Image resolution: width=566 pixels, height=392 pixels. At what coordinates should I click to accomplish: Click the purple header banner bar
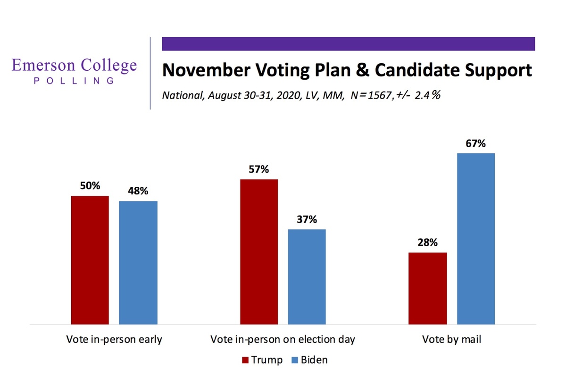[x=348, y=44]
